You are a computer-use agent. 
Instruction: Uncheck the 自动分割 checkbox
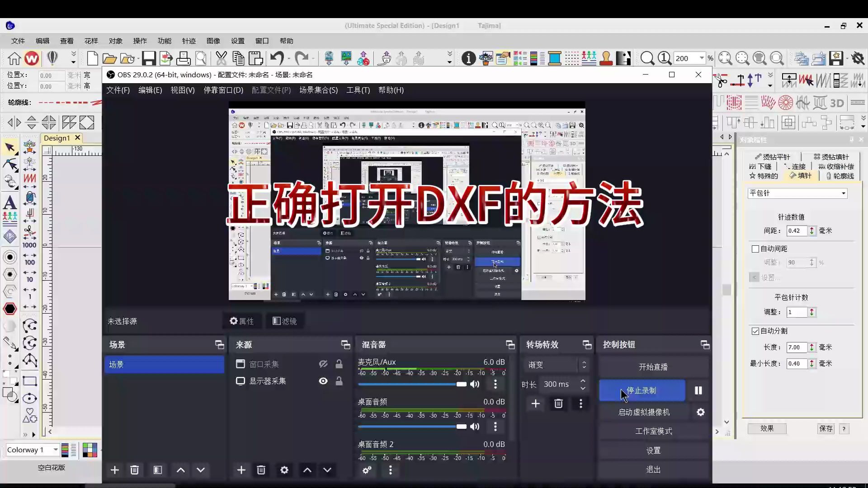coord(755,331)
